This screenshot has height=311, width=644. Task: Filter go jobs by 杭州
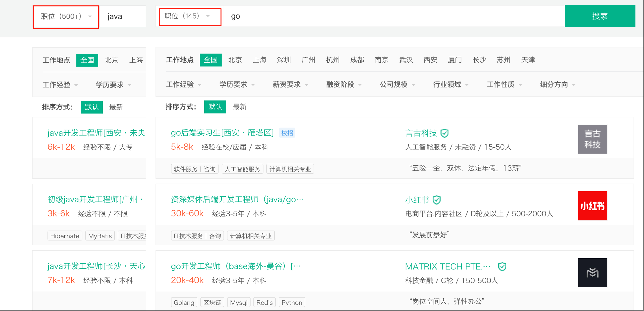(x=332, y=60)
